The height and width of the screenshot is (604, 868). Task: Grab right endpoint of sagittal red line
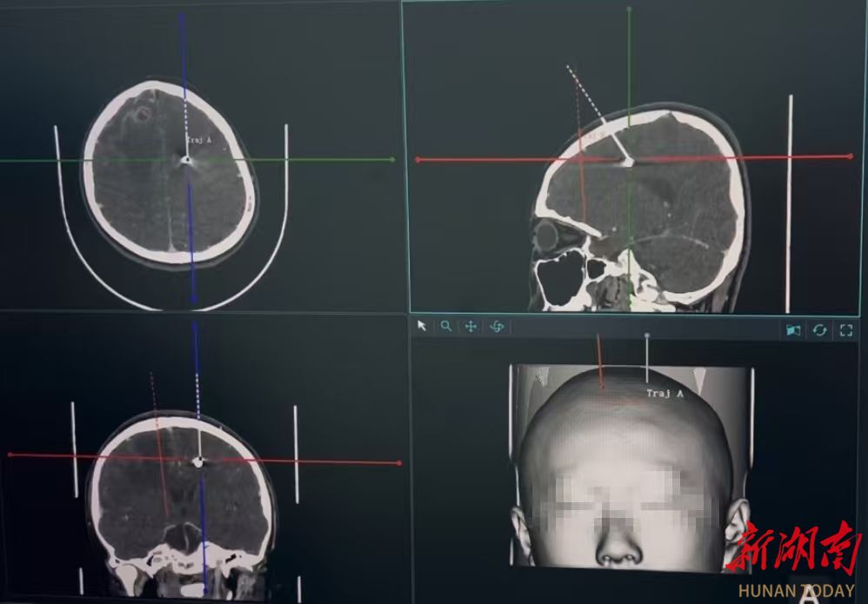coord(849,156)
